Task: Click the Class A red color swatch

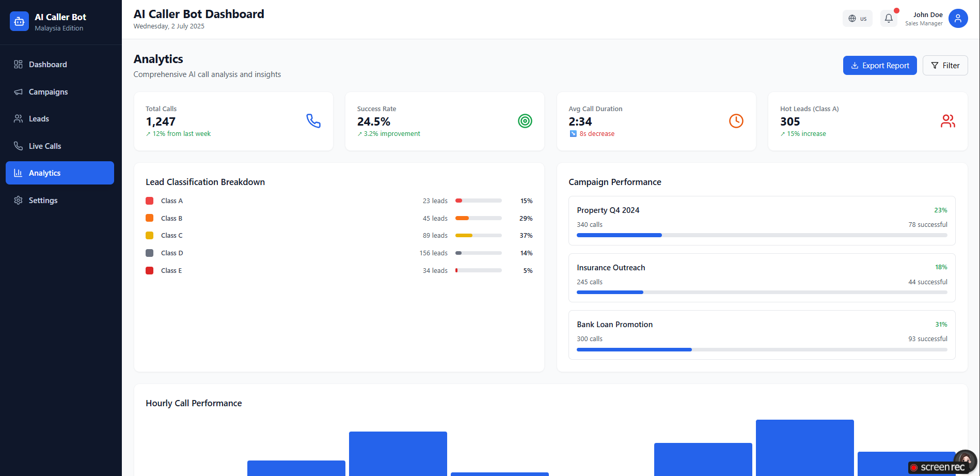Action: (x=150, y=201)
